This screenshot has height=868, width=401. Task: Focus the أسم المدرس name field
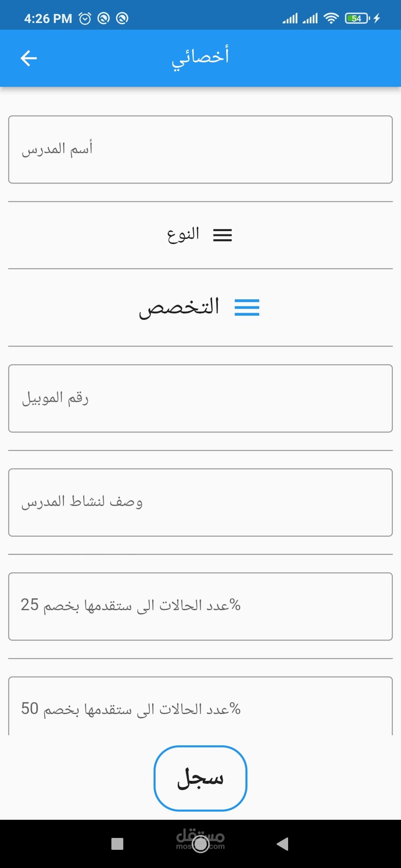tap(200, 149)
